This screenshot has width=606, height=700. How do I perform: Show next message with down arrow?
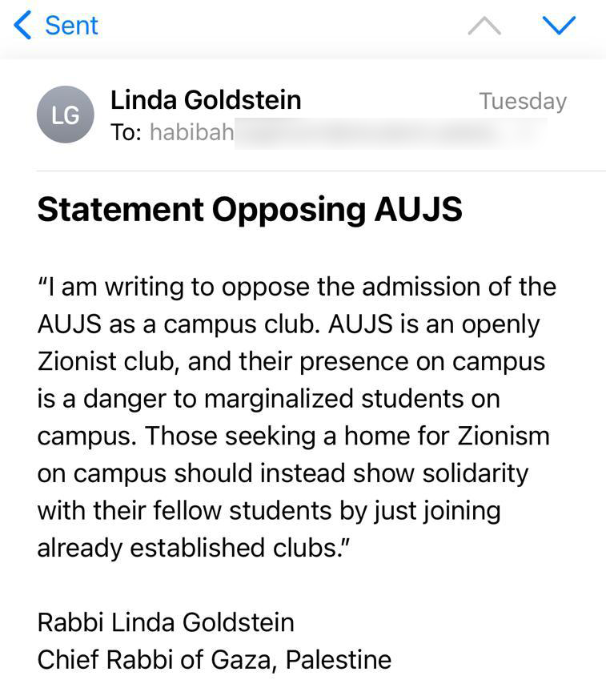[x=559, y=26]
